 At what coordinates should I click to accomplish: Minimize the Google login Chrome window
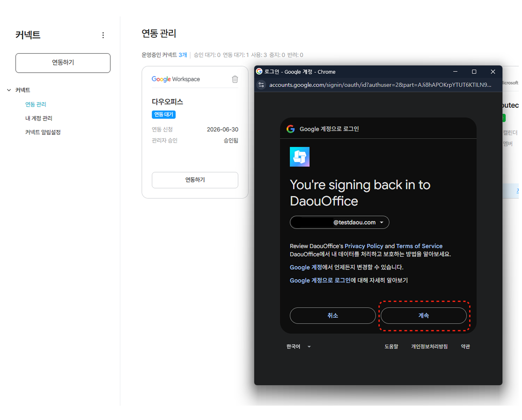455,72
